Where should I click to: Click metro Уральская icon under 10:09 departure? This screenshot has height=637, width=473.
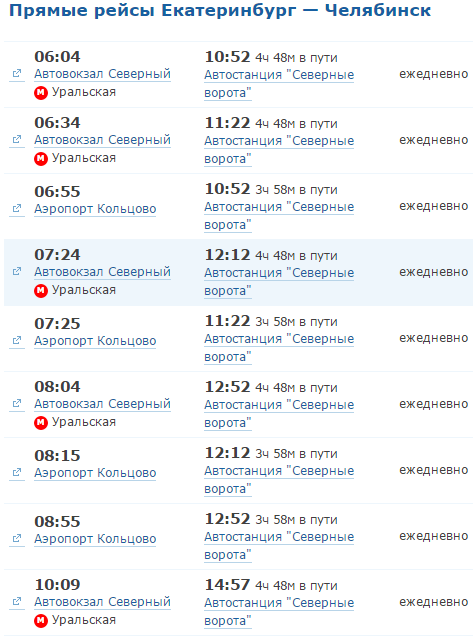[x=41, y=620]
